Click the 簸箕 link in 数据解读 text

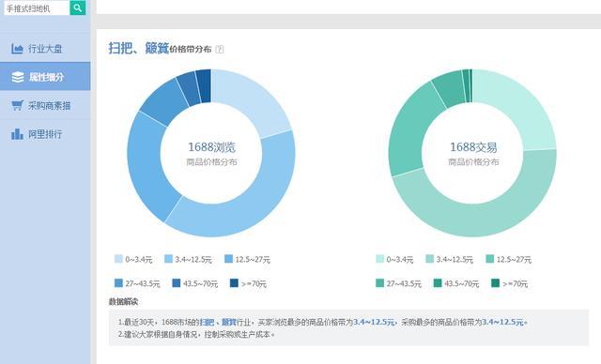tap(229, 323)
